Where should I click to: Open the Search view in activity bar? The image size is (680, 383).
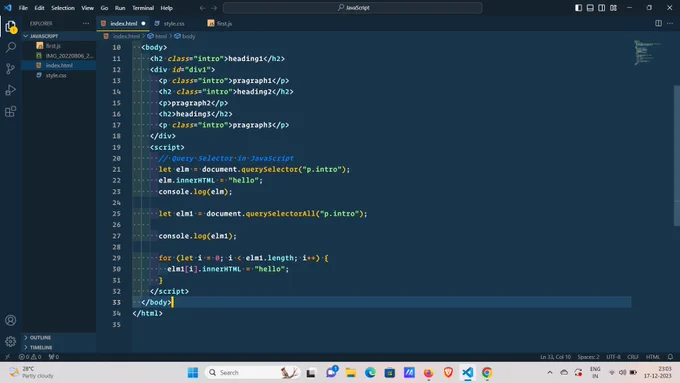[10, 47]
